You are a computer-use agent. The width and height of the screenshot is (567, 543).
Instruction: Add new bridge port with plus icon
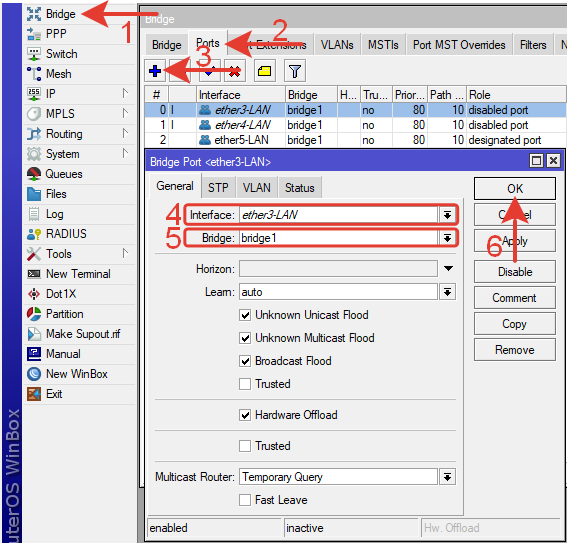(155, 71)
